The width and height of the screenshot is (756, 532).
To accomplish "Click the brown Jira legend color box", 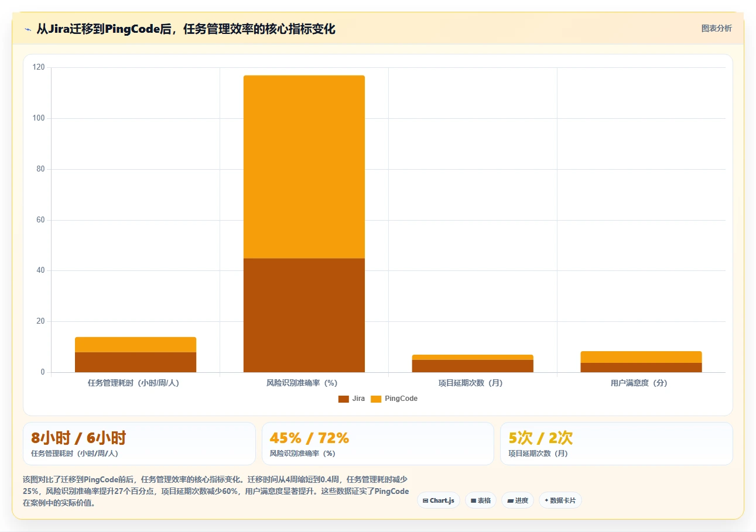I will [344, 399].
